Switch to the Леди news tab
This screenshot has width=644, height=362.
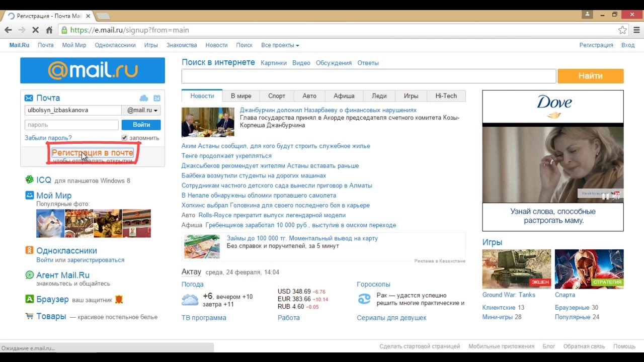pyautogui.click(x=379, y=96)
